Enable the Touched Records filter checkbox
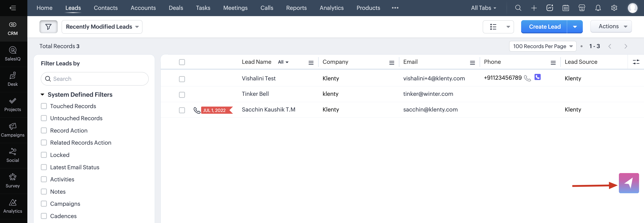 pos(44,106)
